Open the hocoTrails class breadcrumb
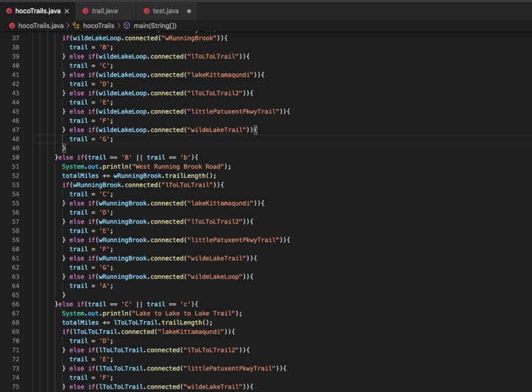The image size is (532, 392). (98, 25)
